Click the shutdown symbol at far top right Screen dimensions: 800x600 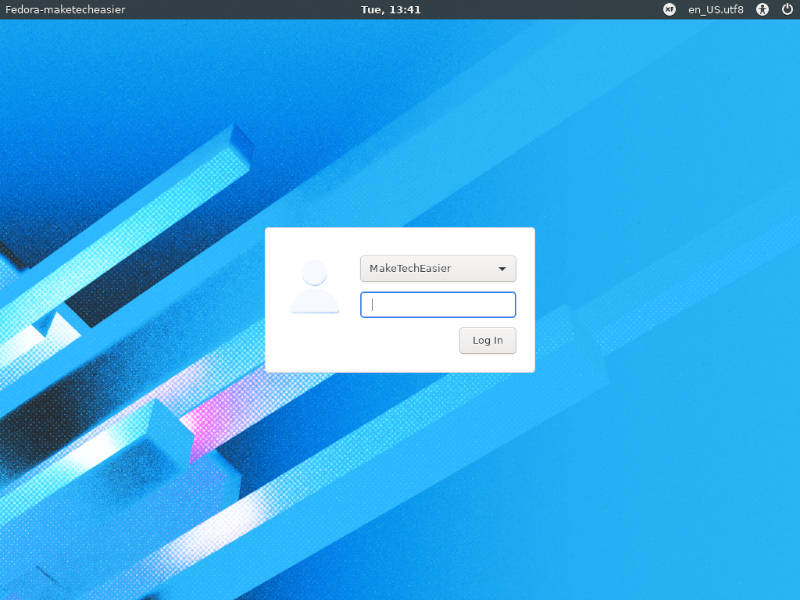click(x=786, y=9)
